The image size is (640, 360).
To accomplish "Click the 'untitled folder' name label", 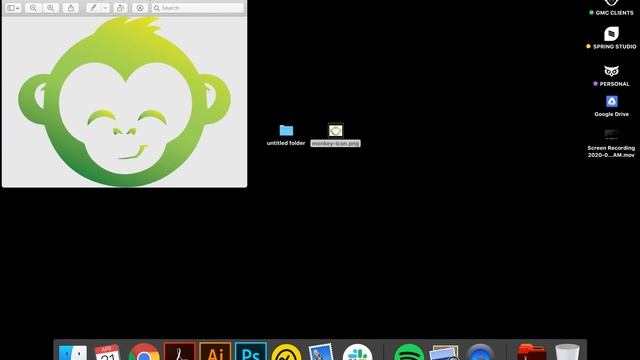I will (x=286, y=143).
